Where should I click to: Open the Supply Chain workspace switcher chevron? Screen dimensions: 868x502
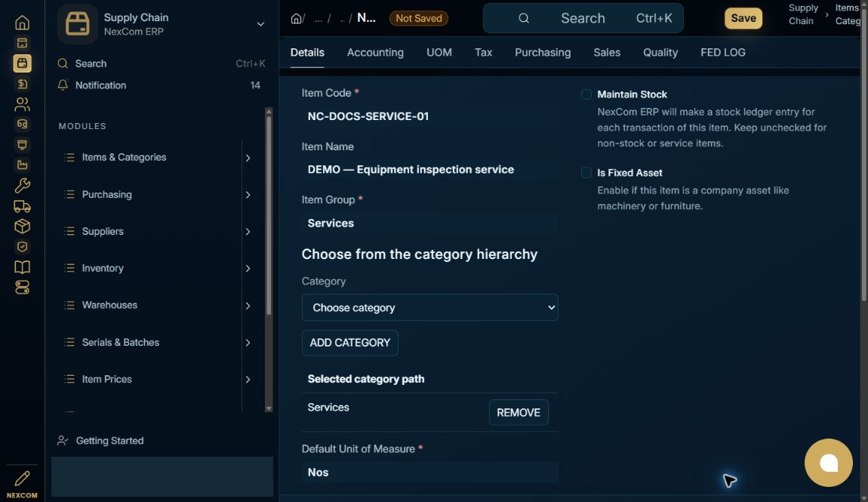(260, 24)
